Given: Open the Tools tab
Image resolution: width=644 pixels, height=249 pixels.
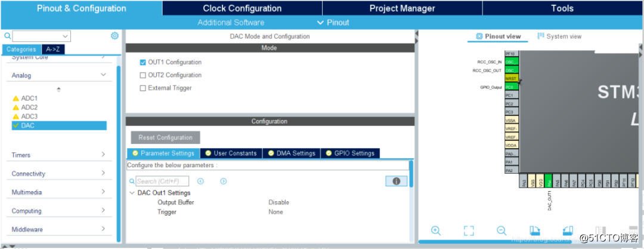Looking at the screenshot, I should click(562, 8).
